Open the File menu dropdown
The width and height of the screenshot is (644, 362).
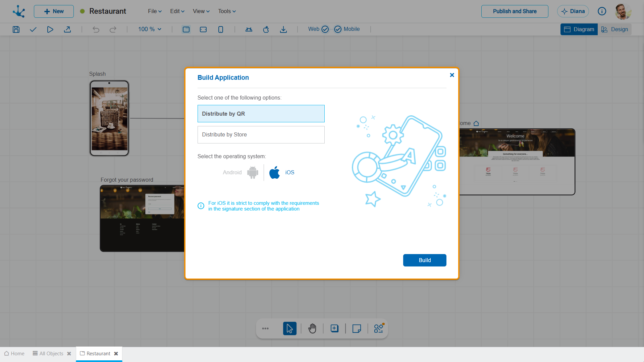[155, 11]
